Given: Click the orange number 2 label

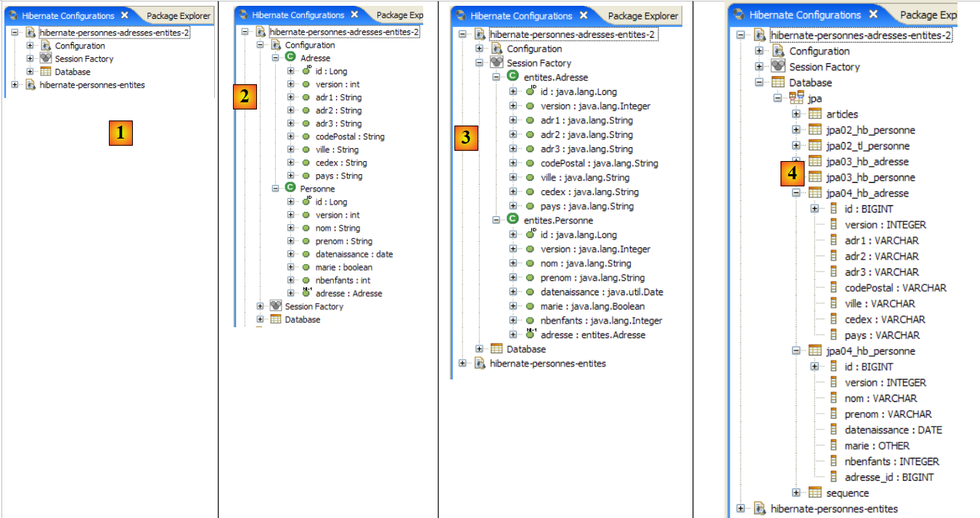Looking at the screenshot, I should [245, 96].
